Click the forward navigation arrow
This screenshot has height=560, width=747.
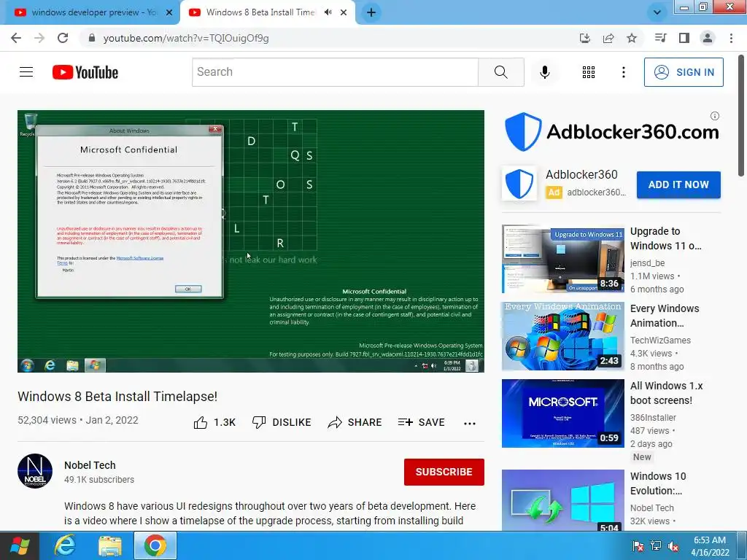tap(39, 38)
